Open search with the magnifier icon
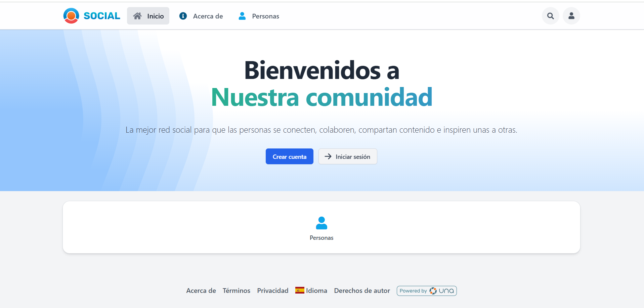The width and height of the screenshot is (644, 308). click(x=550, y=16)
